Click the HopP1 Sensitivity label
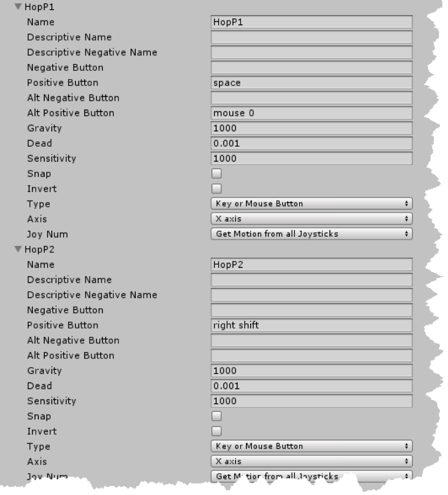 (x=51, y=159)
